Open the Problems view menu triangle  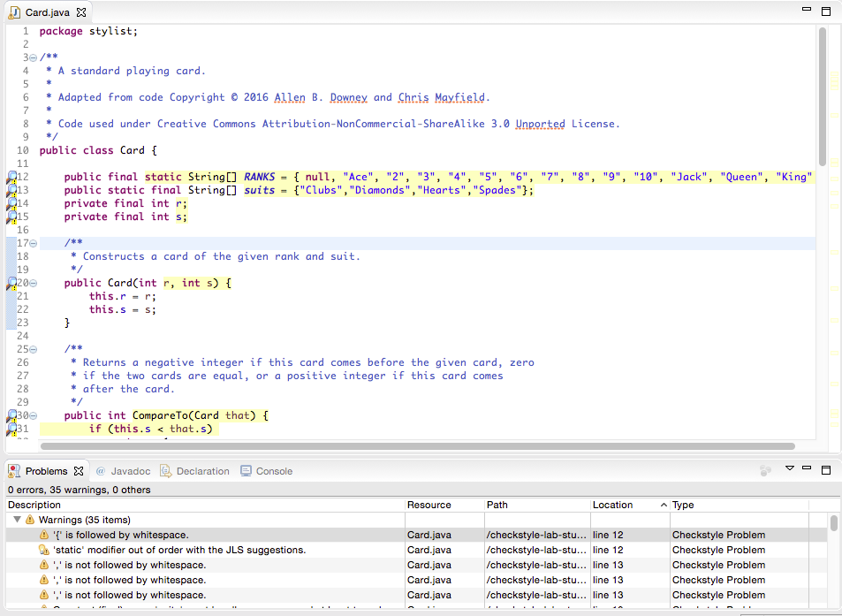coord(790,469)
